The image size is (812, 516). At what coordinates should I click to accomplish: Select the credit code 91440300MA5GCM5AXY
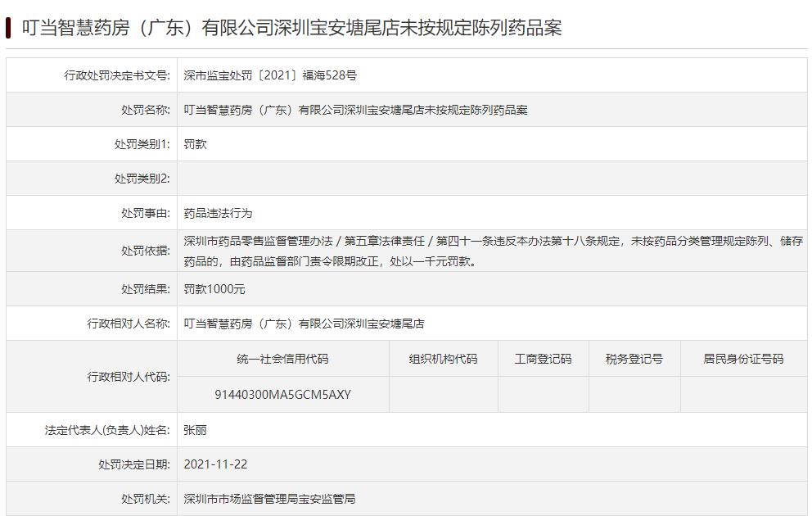tap(282, 395)
